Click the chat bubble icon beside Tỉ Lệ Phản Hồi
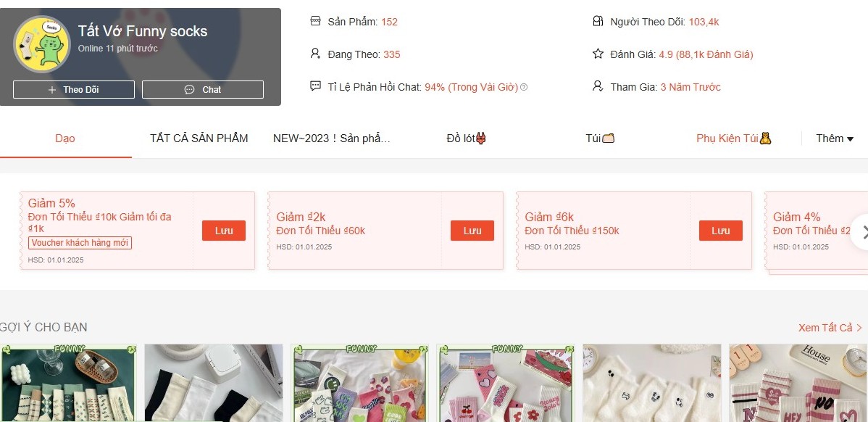 (315, 86)
